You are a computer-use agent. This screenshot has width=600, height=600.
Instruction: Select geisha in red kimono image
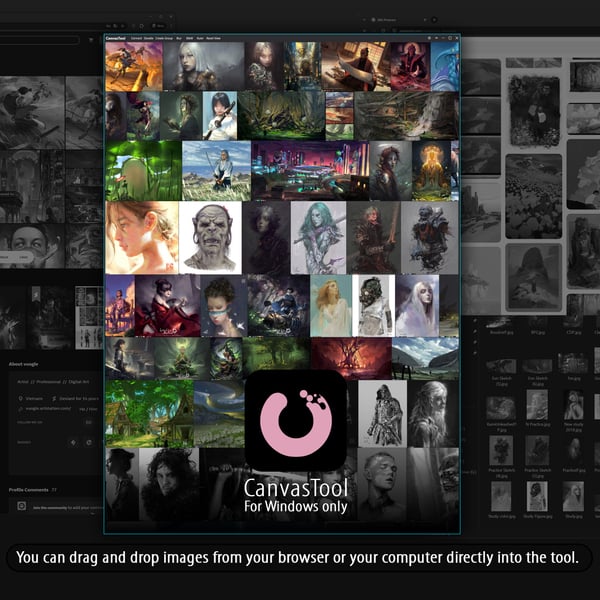(168, 306)
